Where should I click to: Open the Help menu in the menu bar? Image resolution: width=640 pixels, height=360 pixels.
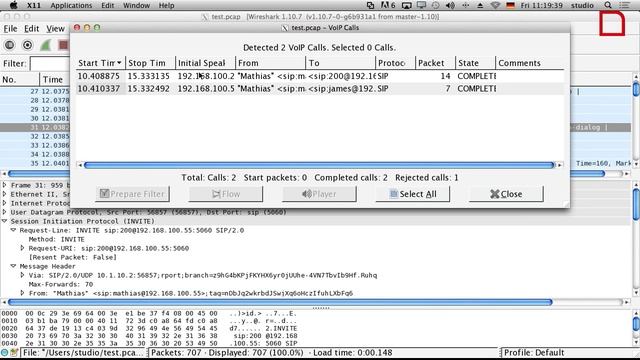166,5
